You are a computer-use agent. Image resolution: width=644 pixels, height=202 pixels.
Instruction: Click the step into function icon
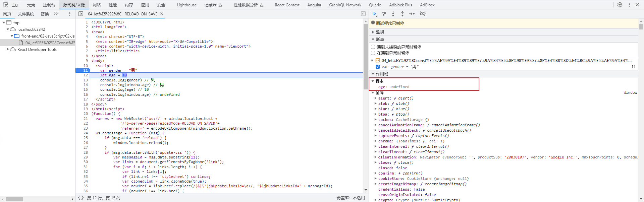pos(393,14)
